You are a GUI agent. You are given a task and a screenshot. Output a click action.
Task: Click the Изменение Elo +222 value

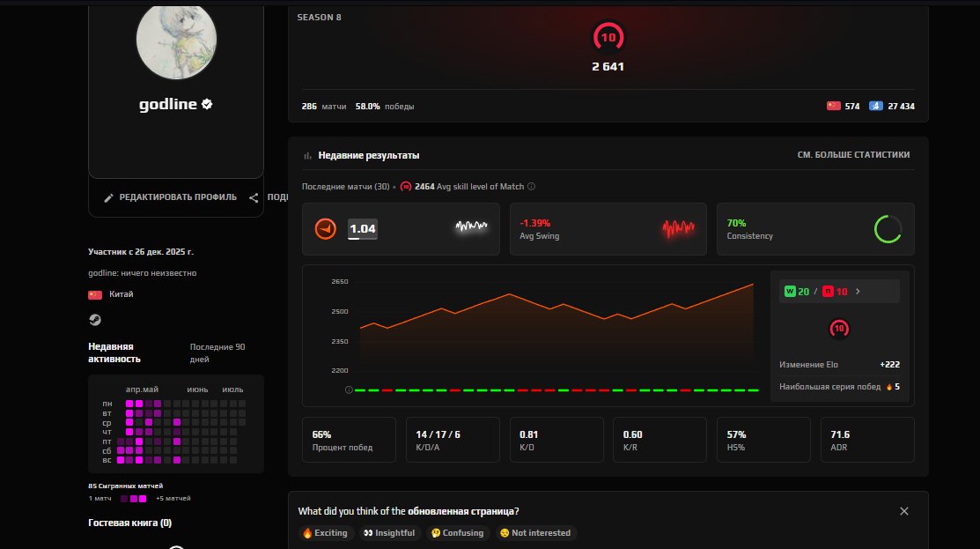pyautogui.click(x=889, y=365)
